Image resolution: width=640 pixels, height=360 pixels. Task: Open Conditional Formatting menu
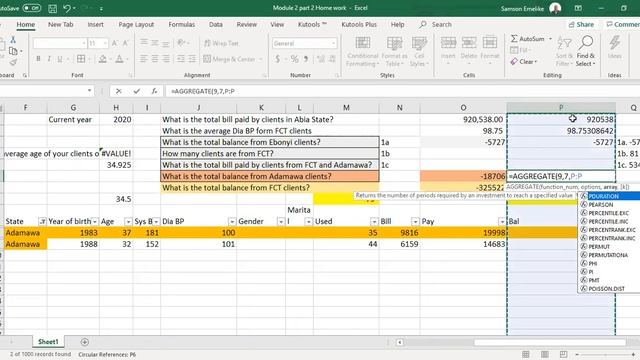pyautogui.click(x=362, y=52)
